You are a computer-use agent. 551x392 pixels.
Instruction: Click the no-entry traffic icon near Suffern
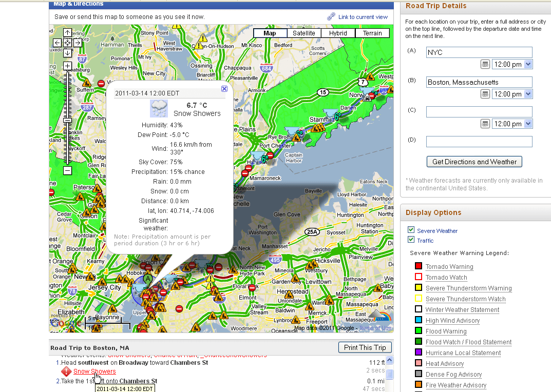pyautogui.click(x=101, y=84)
